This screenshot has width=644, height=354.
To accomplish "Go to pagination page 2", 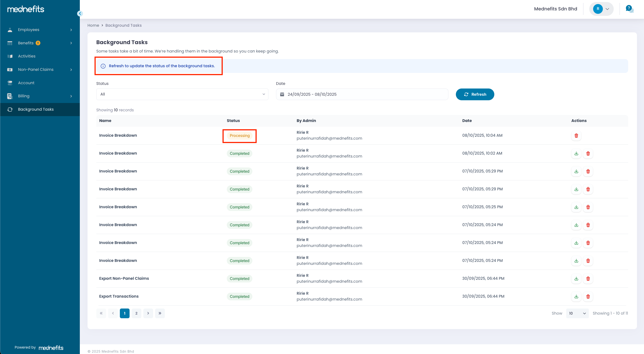I will (x=136, y=313).
